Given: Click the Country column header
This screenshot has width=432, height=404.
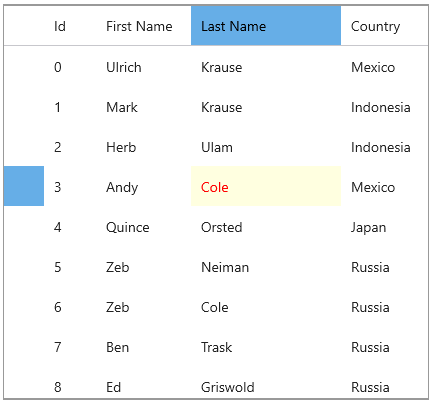Looking at the screenshot, I should pos(384,26).
